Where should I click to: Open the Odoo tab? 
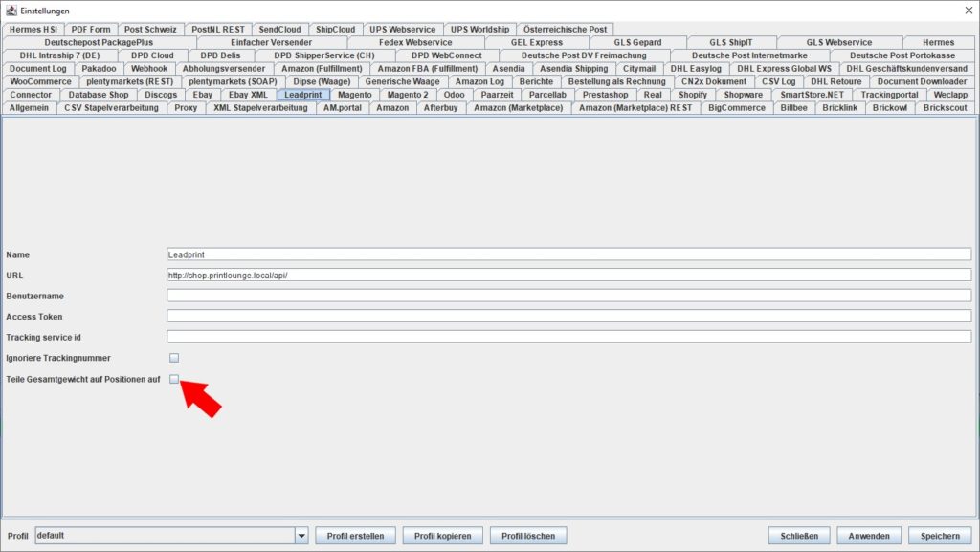point(454,95)
